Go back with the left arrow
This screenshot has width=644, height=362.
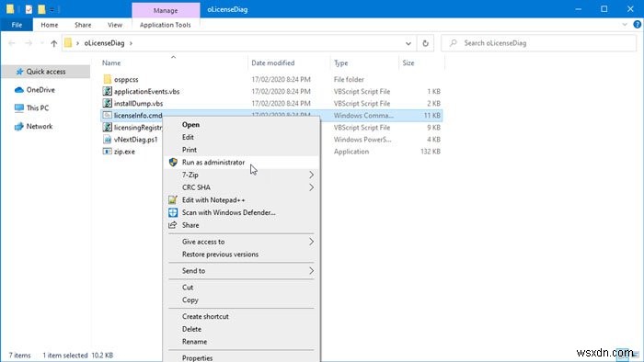pyautogui.click(x=11, y=43)
